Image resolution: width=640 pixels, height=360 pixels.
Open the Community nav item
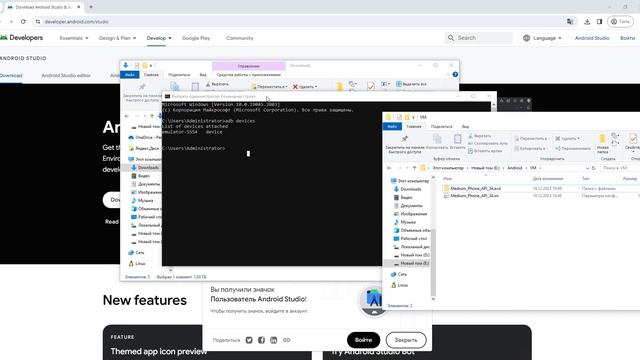point(240,38)
